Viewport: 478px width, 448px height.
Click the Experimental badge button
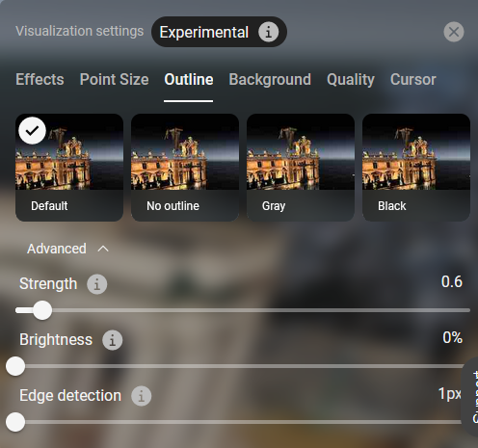tap(219, 32)
